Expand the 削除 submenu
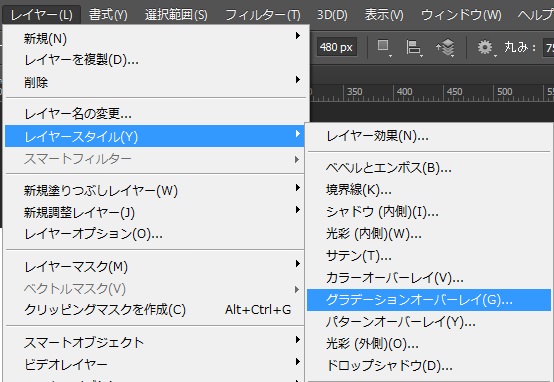554x382 pixels. (x=155, y=82)
